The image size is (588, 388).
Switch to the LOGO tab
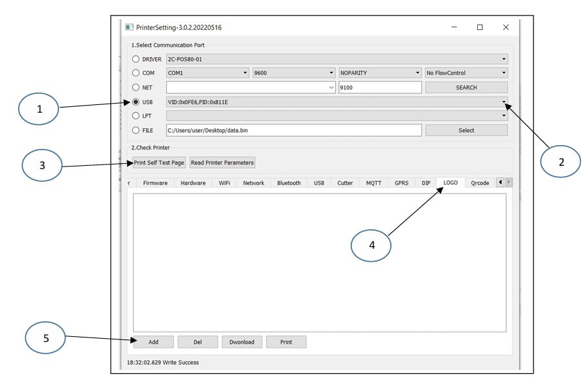450,183
